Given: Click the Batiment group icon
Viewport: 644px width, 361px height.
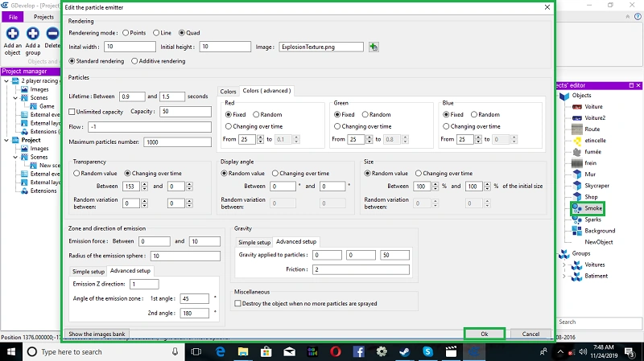Looking at the screenshot, I should (x=577, y=276).
